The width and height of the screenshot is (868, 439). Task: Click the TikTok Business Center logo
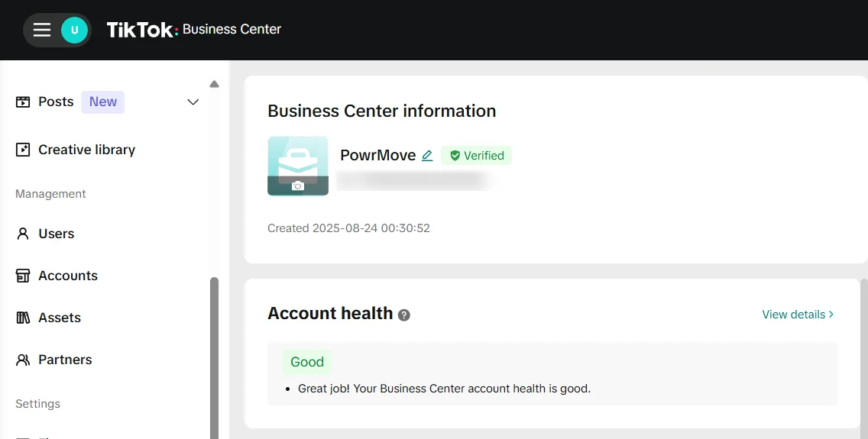tap(194, 29)
